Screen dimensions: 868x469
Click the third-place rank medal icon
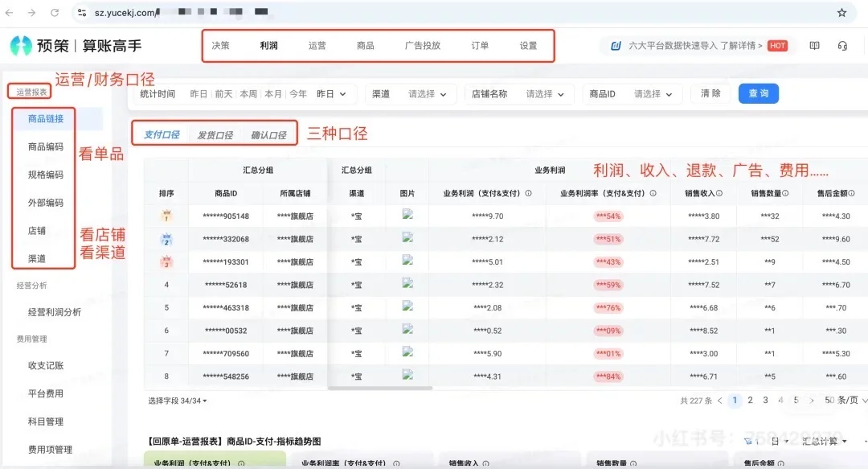[x=166, y=261]
